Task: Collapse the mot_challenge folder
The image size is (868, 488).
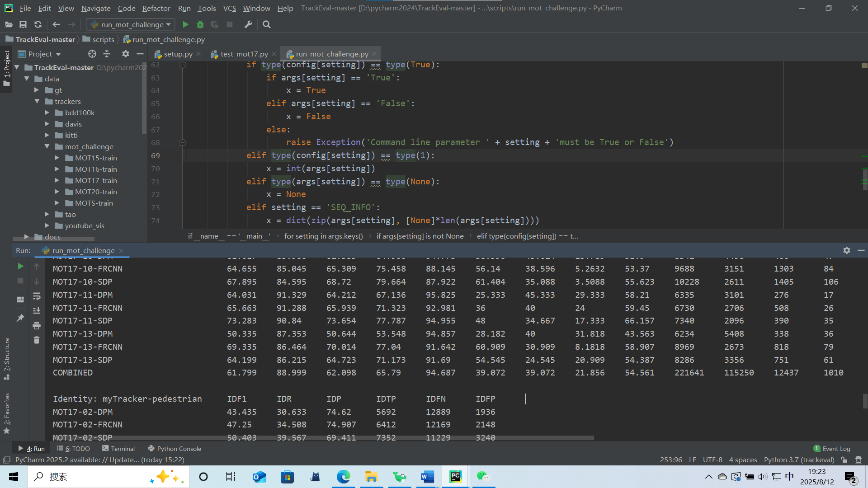Action: coord(47,146)
